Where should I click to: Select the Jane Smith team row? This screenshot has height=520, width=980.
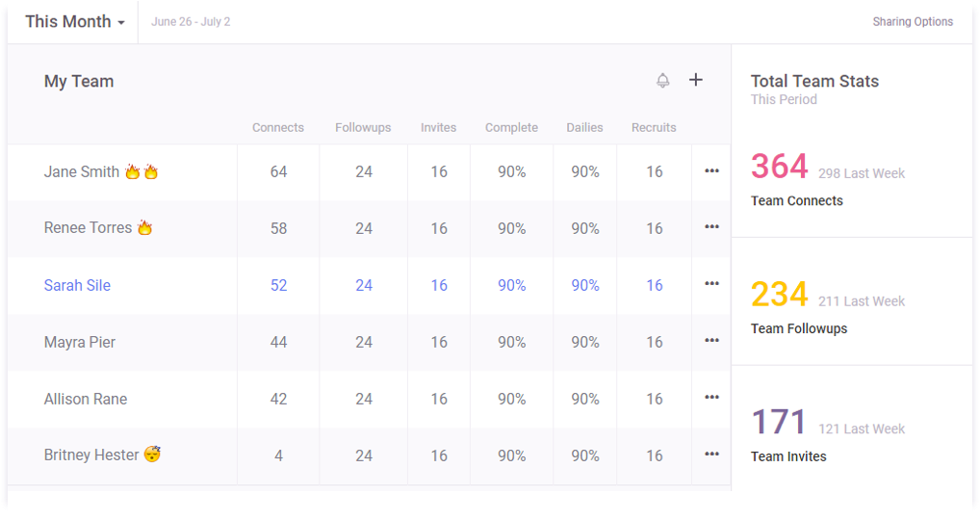coord(369,172)
